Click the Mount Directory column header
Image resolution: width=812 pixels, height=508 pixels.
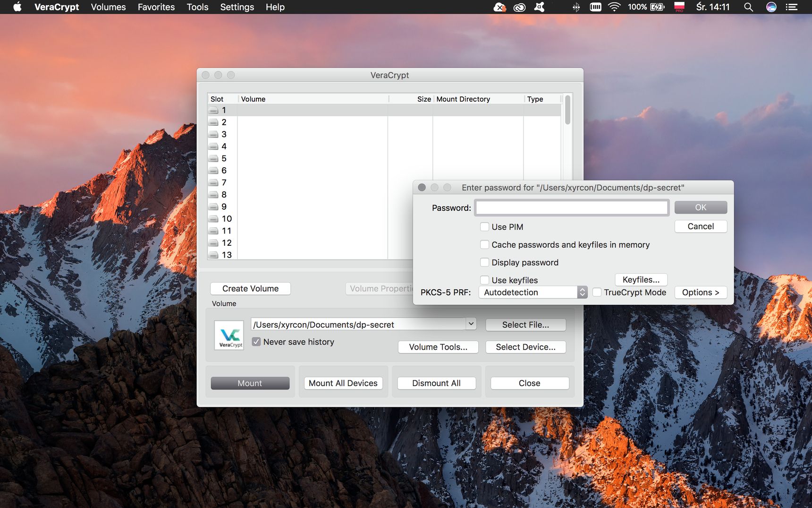tap(478, 99)
